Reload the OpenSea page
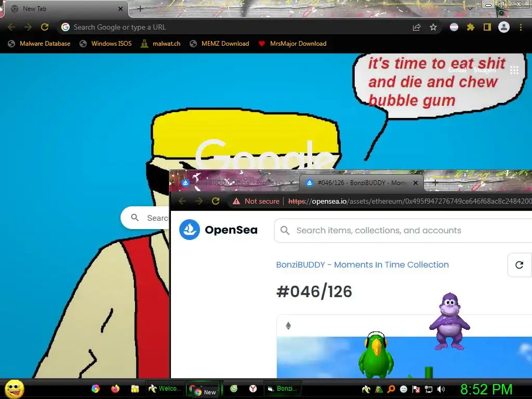 point(216,201)
